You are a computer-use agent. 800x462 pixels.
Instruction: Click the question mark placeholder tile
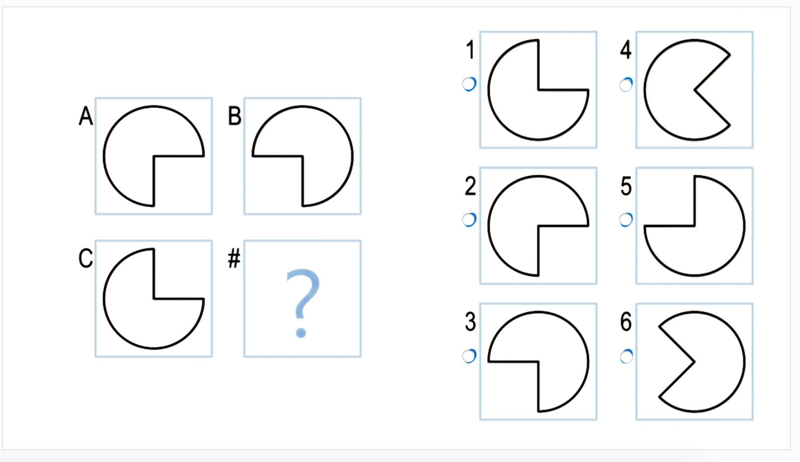tap(303, 298)
